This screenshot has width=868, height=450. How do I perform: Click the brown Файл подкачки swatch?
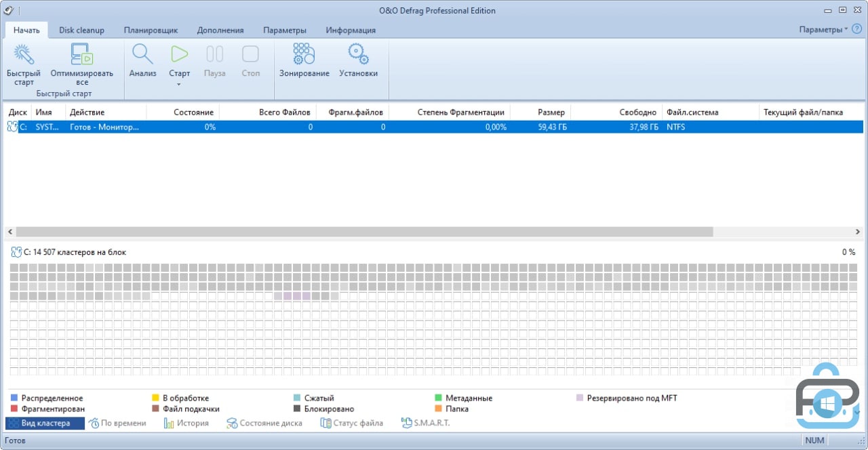[x=155, y=409]
